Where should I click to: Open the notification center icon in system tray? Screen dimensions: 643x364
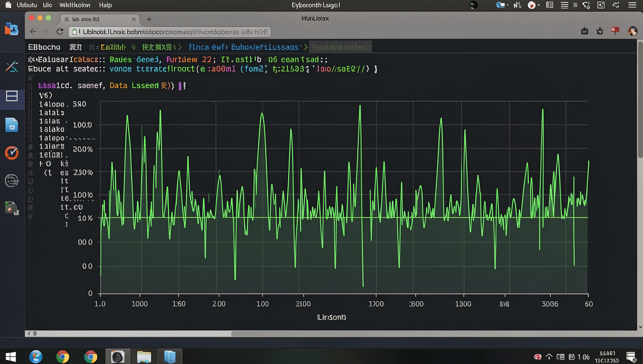pos(631,357)
